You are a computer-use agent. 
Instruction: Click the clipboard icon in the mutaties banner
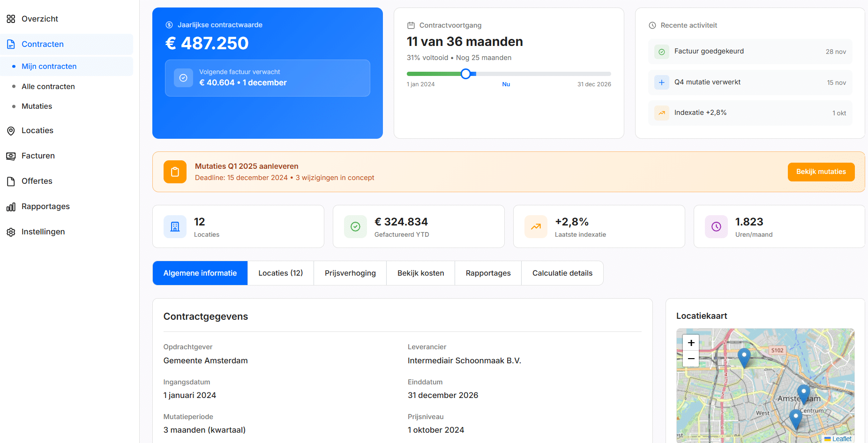pos(175,172)
